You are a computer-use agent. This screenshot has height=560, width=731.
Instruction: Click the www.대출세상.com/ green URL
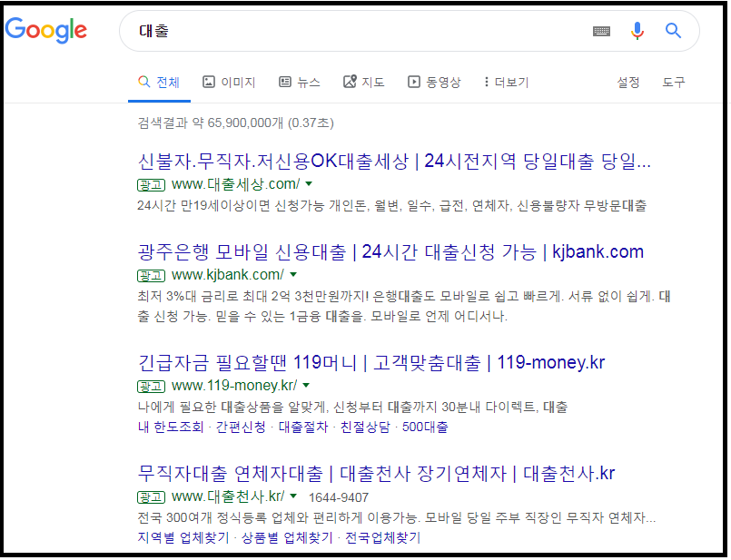235,184
